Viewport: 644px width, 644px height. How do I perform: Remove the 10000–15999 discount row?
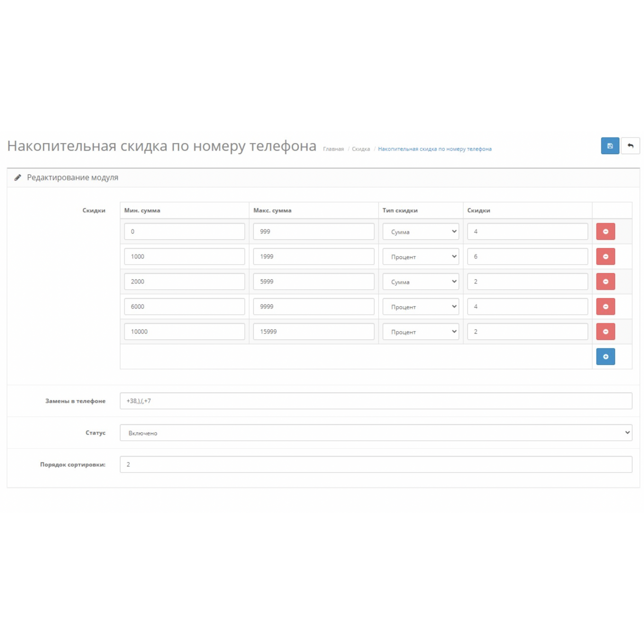[605, 332]
